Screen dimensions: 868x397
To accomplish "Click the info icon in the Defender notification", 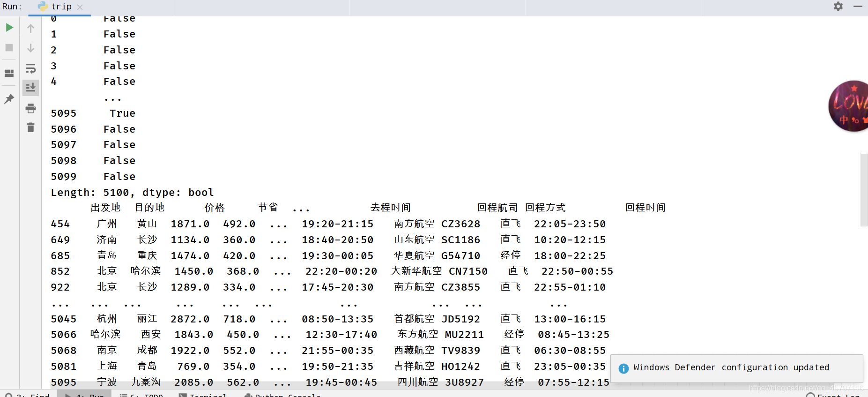I will click(x=623, y=368).
